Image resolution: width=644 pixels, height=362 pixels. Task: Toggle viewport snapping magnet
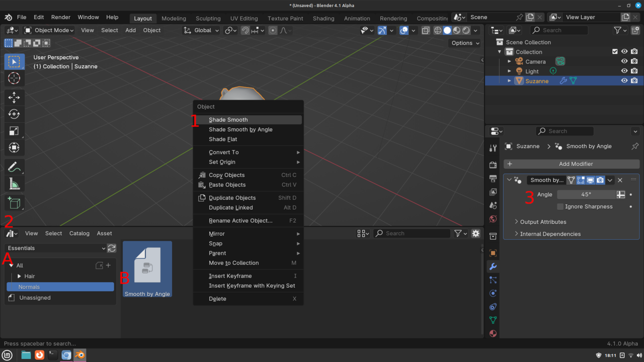pos(245,30)
